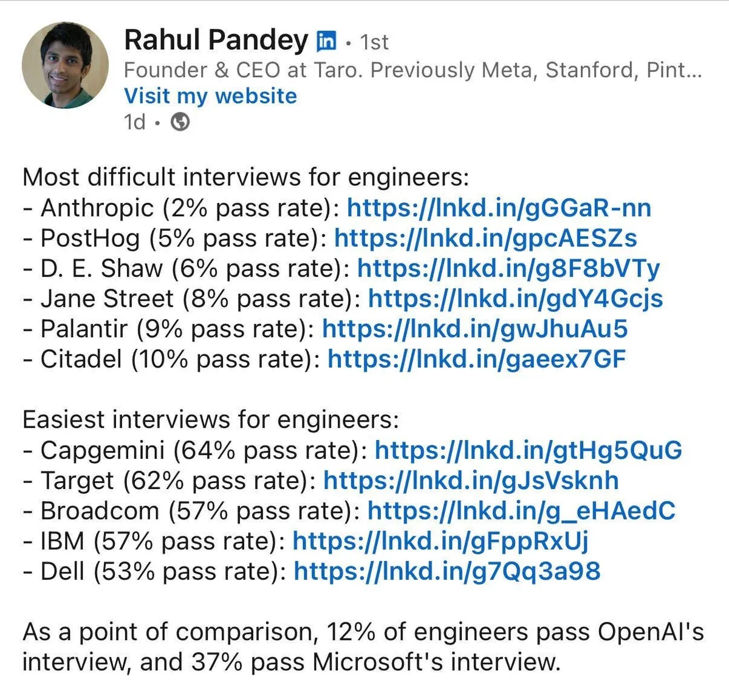
Task: Follow the IBM pass rate link
Action: coord(440,541)
